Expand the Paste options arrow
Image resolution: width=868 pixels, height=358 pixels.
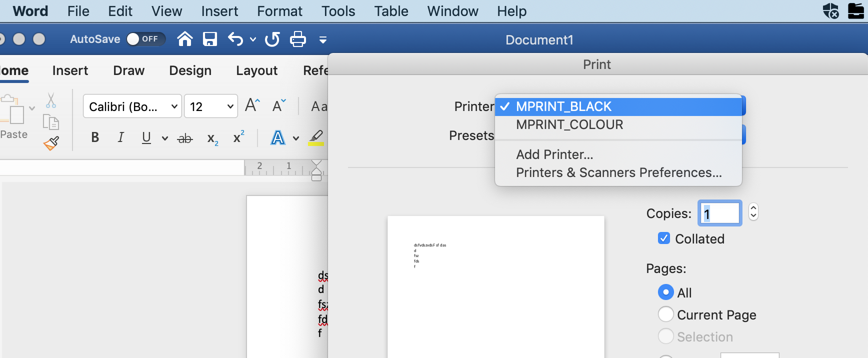tap(32, 108)
